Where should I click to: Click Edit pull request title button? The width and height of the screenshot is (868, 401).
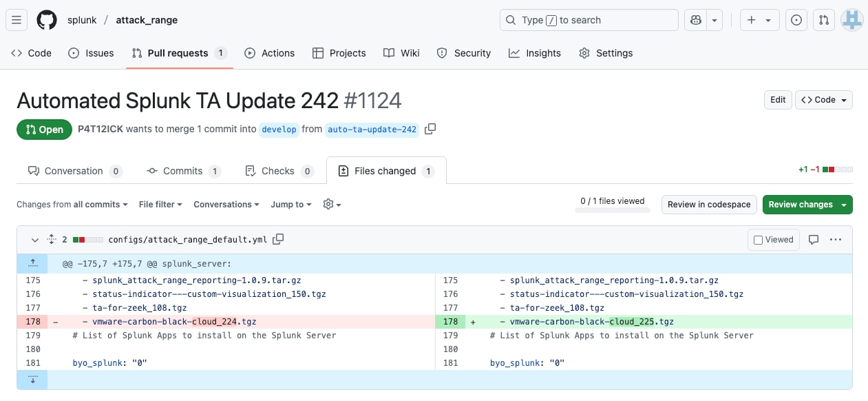[x=778, y=100]
